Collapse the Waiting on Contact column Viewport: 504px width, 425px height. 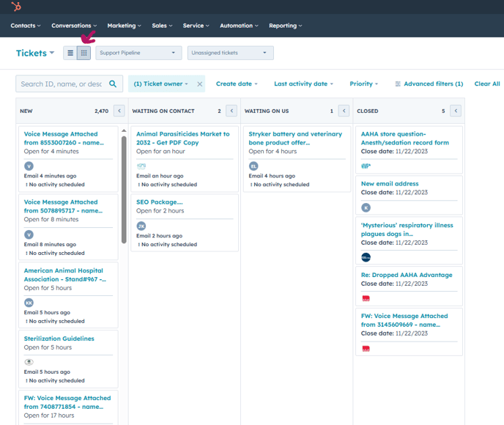(x=231, y=111)
